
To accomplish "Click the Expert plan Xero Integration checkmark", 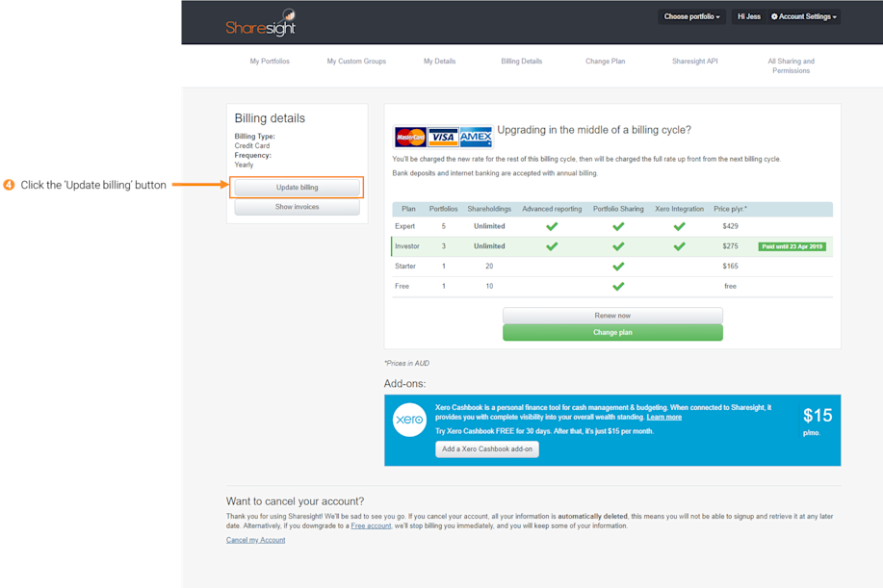I will pos(679,226).
